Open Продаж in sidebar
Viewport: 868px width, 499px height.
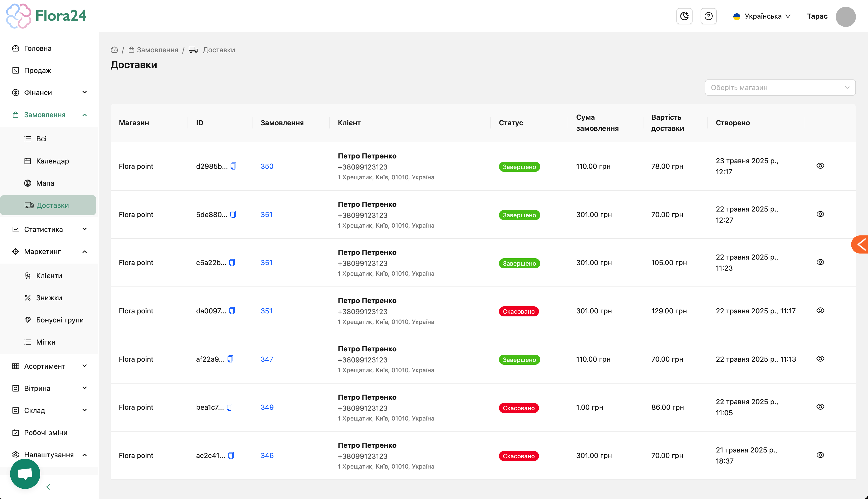coord(37,71)
